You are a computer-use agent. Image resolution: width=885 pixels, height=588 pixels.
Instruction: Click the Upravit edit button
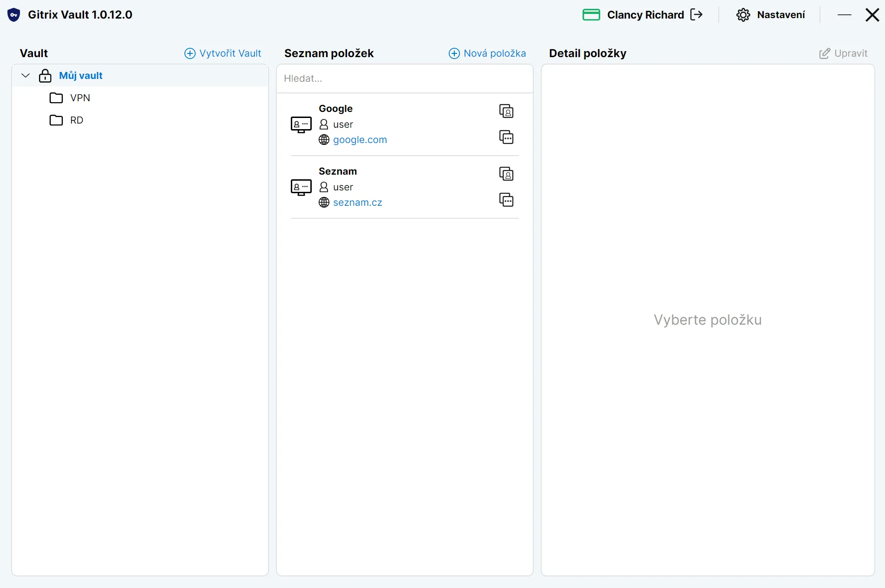pos(843,53)
